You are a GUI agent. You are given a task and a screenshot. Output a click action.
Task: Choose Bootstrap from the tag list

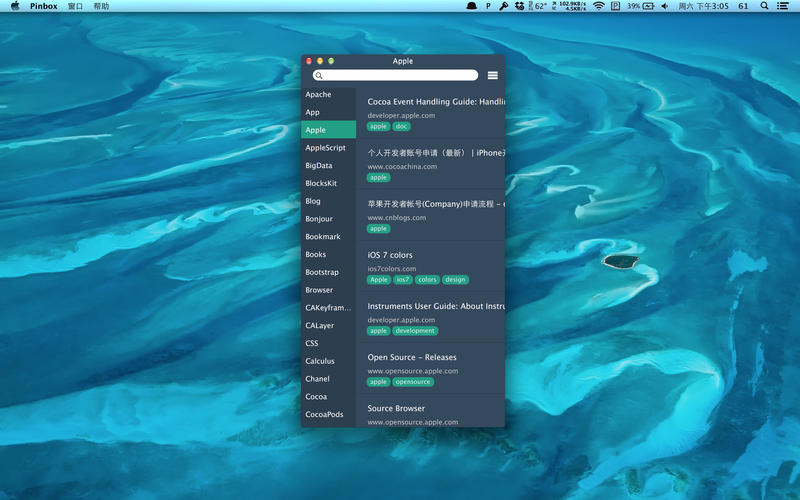tap(322, 272)
